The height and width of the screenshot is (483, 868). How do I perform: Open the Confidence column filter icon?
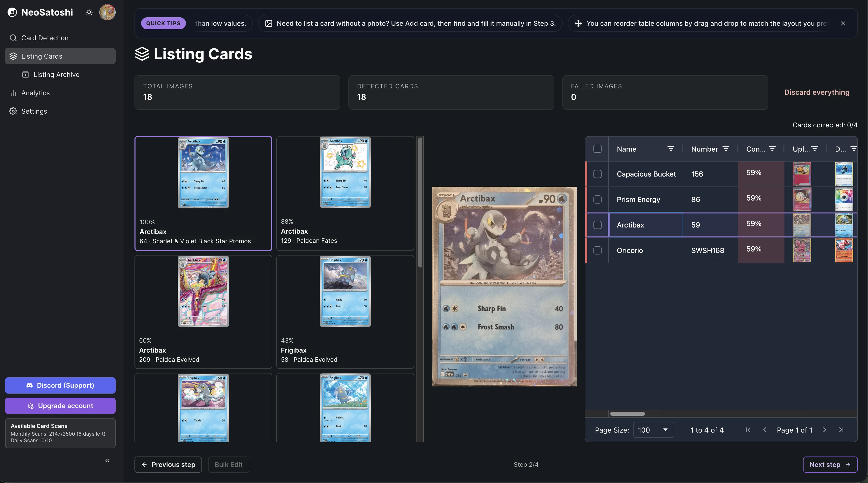[x=772, y=149]
